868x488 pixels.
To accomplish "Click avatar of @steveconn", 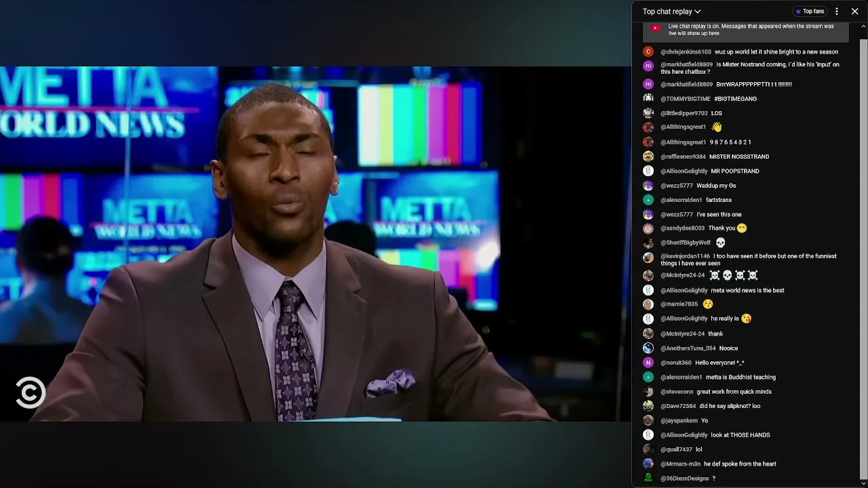I will click(x=648, y=392).
